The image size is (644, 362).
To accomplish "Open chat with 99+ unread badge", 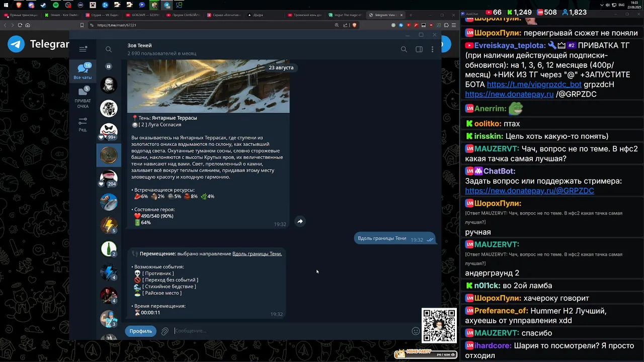I will click(109, 132).
